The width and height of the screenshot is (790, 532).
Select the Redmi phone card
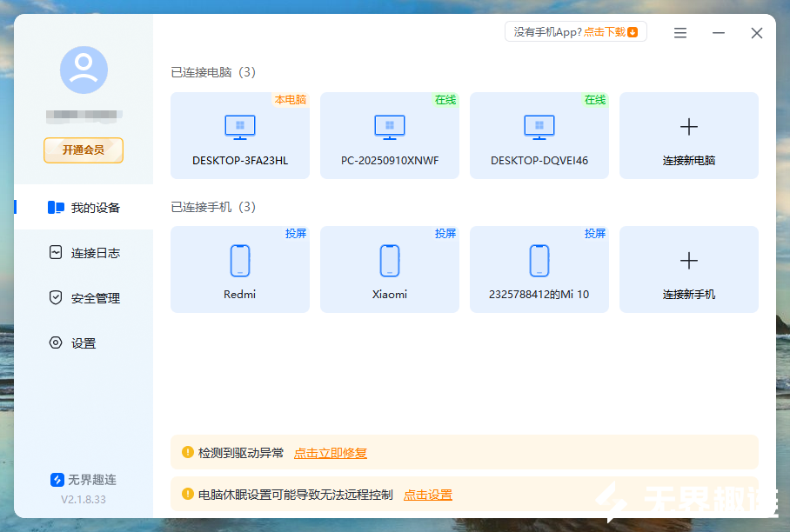239,269
